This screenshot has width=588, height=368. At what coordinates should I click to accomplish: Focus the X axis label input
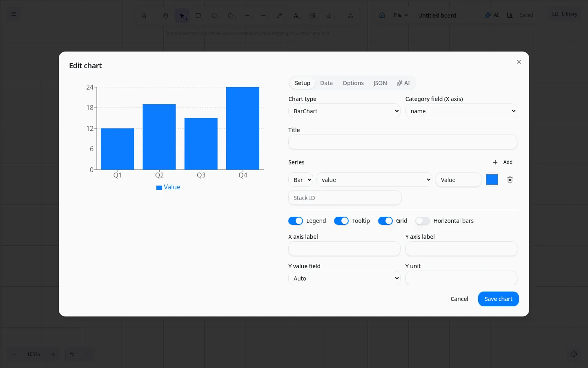pyautogui.click(x=344, y=249)
